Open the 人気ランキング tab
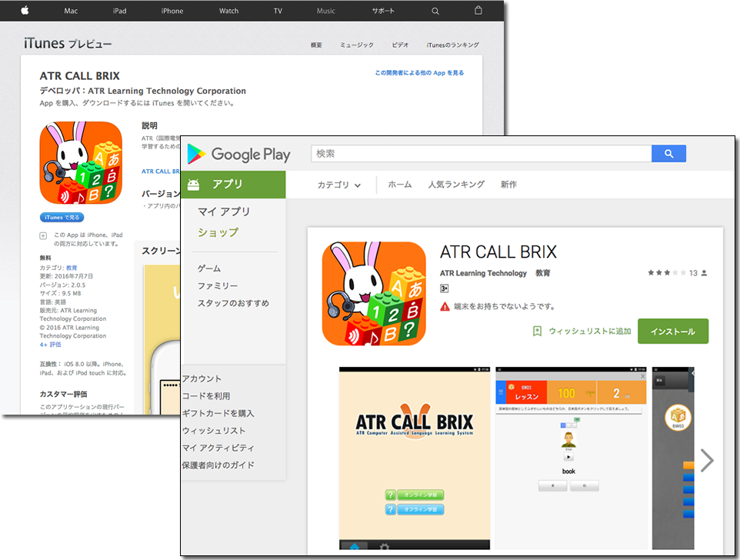 456,185
